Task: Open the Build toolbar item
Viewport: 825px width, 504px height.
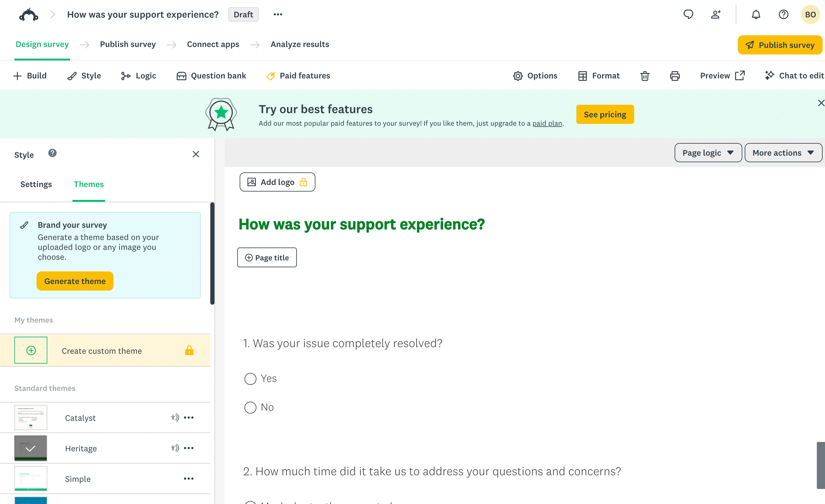Action: 30,76
